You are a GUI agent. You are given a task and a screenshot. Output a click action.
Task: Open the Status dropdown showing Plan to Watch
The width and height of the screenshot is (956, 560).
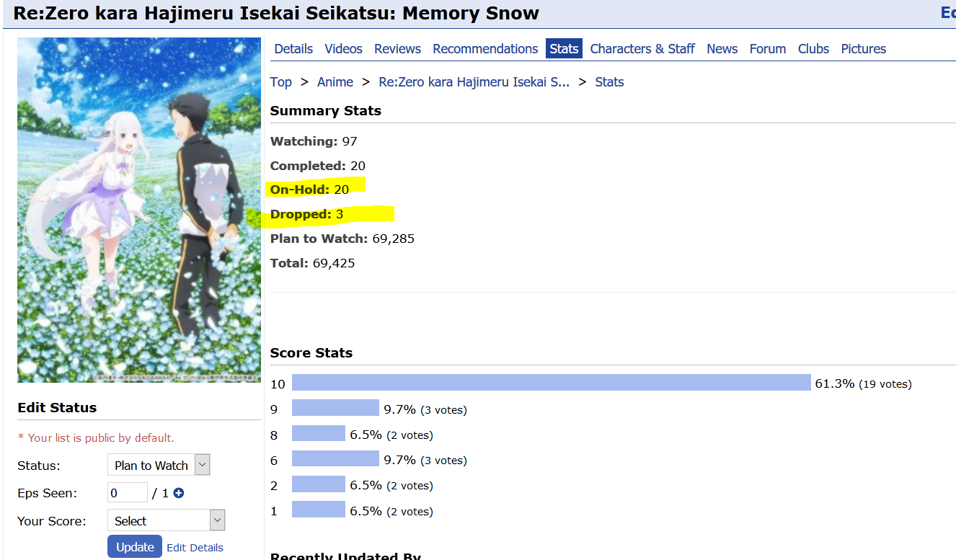(159, 466)
